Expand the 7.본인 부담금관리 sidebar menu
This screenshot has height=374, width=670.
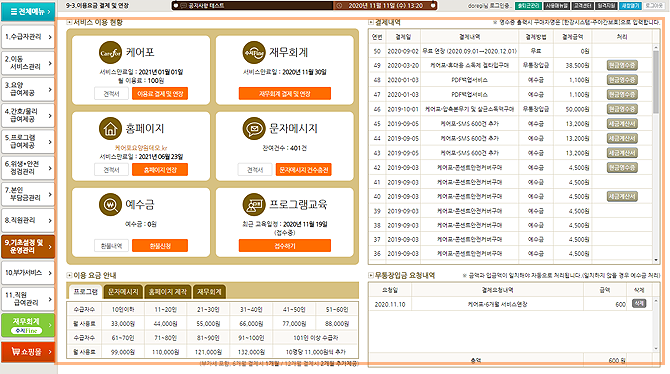click(28, 194)
